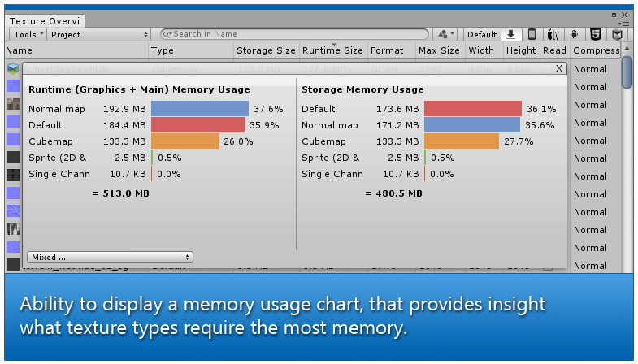Open the Mixed dropdown in chart popup
Viewport: 638px width, 364px height.
(110, 257)
